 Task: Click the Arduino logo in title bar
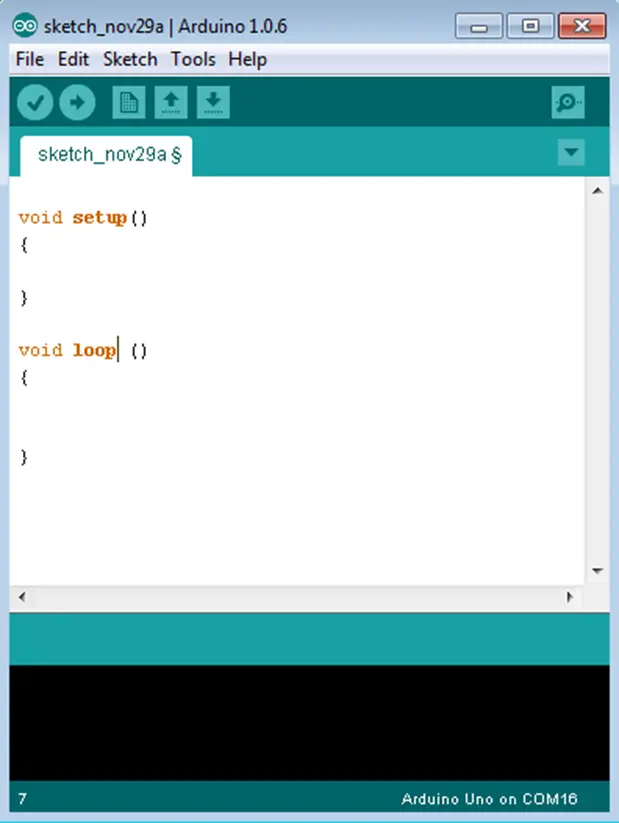25,26
